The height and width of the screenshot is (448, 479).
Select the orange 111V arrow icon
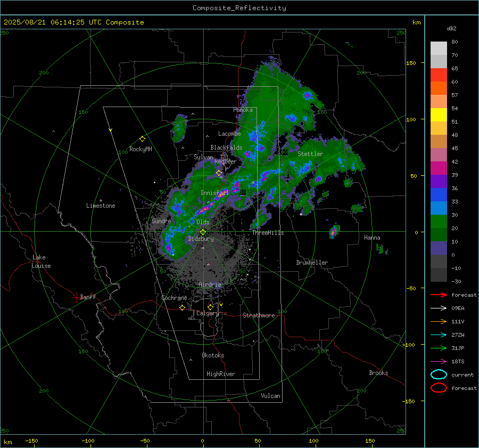click(439, 321)
